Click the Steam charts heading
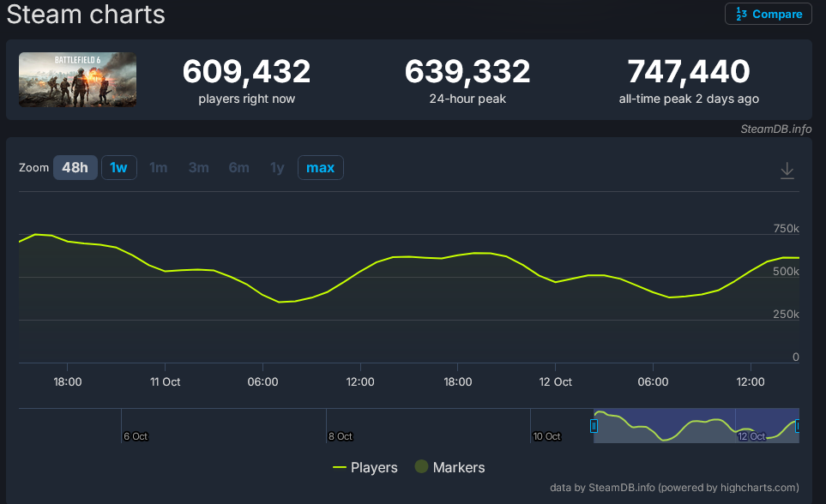The width and height of the screenshot is (826, 504). click(86, 15)
